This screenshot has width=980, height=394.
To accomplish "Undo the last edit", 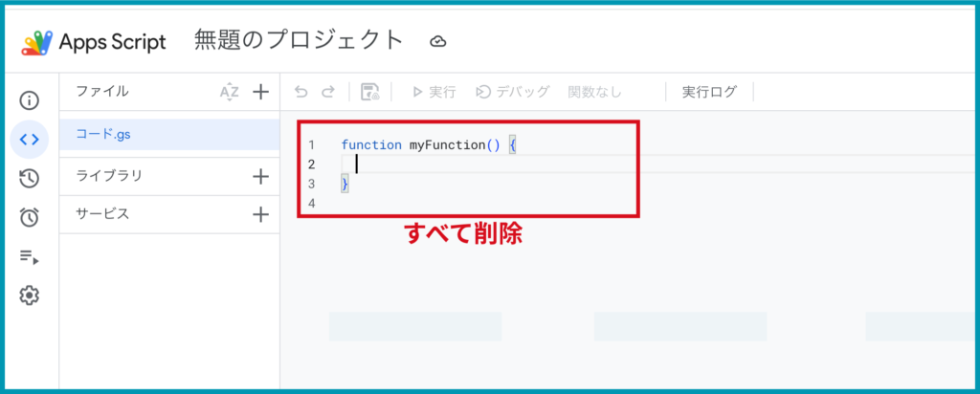I will tap(301, 93).
